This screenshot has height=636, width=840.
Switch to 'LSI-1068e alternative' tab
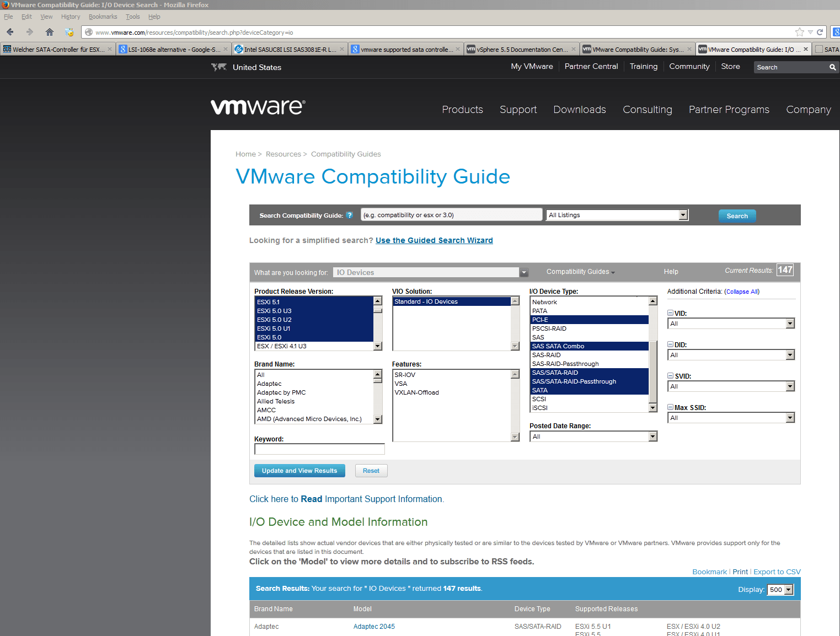click(173, 49)
